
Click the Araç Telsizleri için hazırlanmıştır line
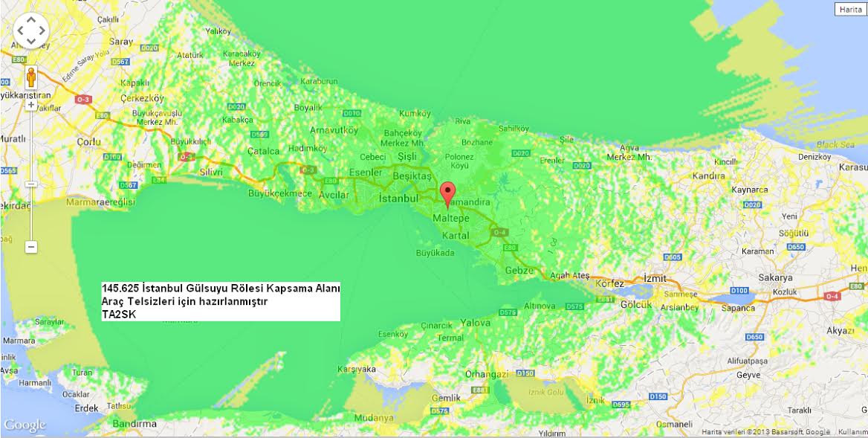(185, 302)
